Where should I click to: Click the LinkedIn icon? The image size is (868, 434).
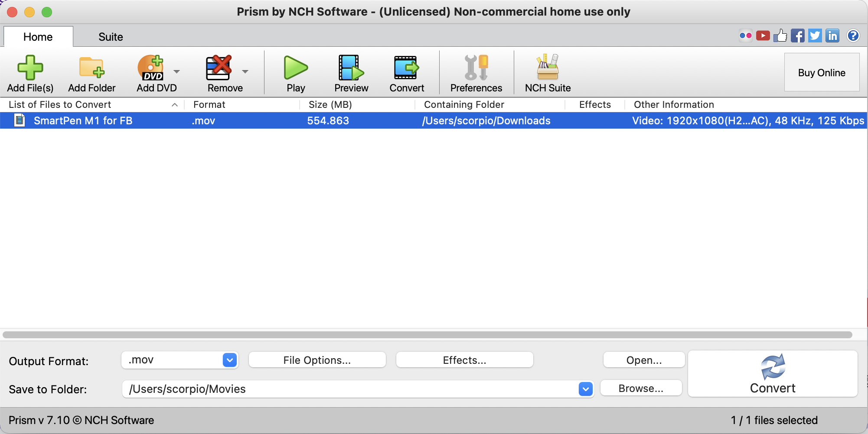[832, 36]
